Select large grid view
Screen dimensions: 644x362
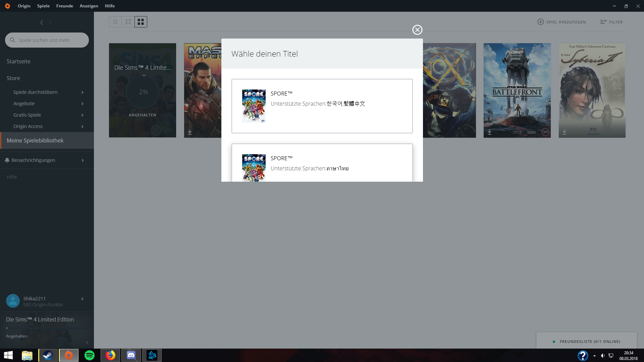141,22
